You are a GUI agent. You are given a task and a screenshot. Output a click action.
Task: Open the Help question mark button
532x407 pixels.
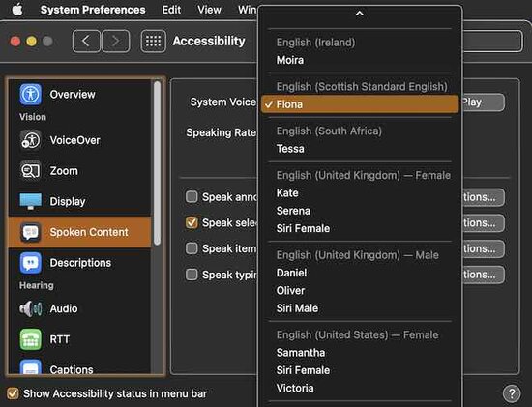(x=512, y=393)
